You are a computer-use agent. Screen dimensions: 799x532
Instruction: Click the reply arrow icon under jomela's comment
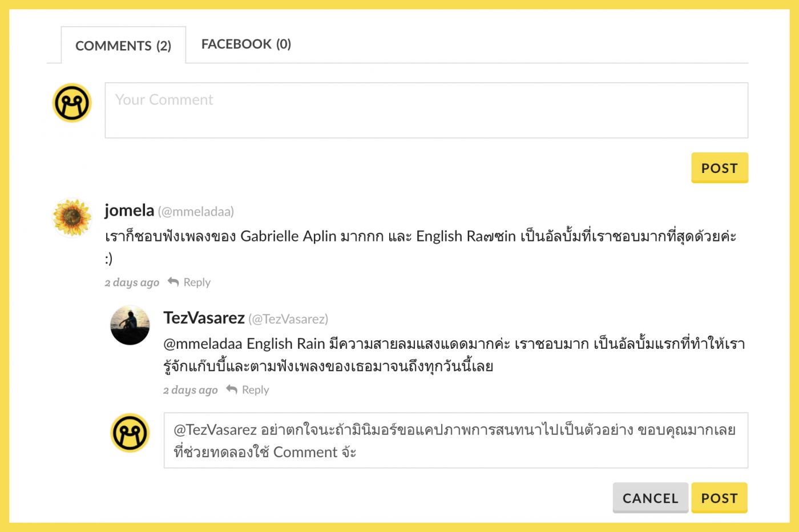click(x=173, y=282)
